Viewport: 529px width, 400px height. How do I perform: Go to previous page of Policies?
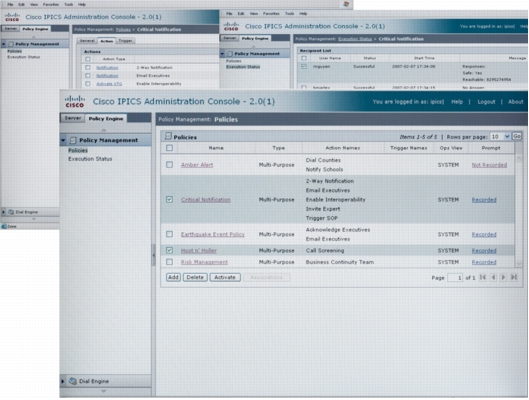[x=493, y=277]
